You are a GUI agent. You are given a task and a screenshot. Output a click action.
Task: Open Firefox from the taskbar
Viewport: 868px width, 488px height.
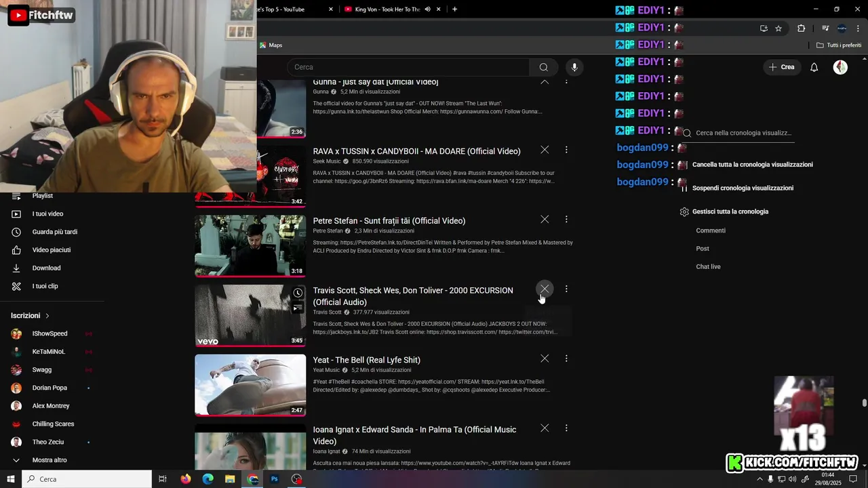coord(186,479)
